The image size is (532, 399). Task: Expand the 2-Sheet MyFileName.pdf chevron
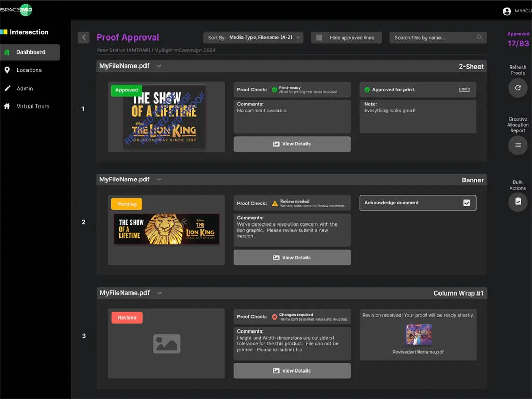coord(159,66)
